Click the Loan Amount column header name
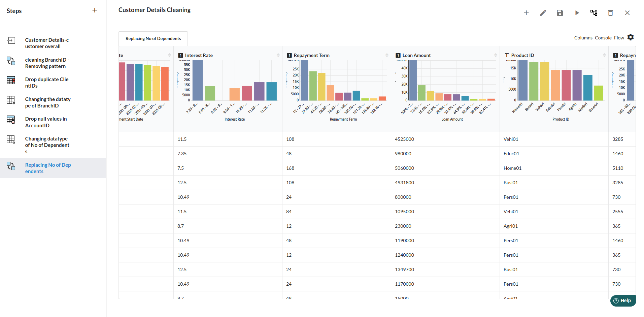The height and width of the screenshot is (317, 644). tap(416, 55)
